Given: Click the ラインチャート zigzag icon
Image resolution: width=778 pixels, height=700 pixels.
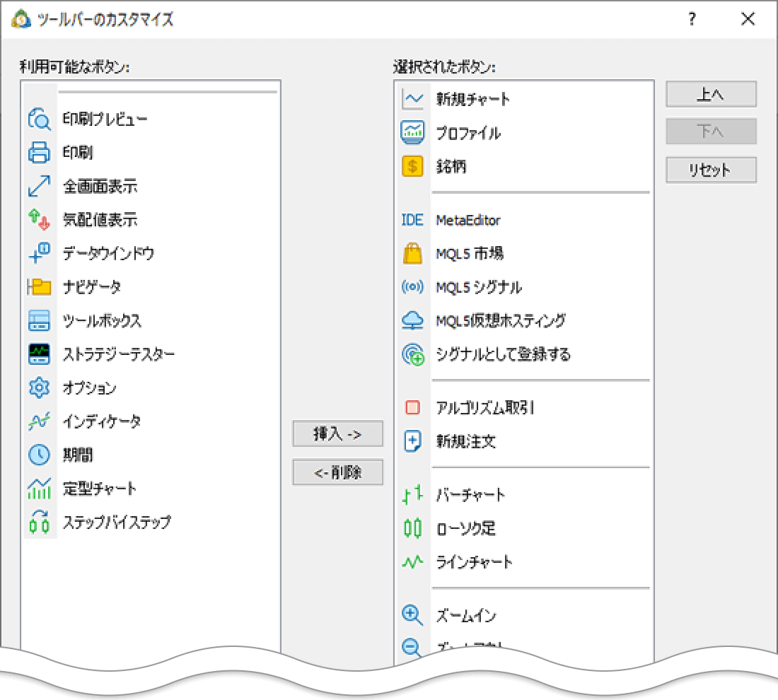Looking at the screenshot, I should click(412, 561).
